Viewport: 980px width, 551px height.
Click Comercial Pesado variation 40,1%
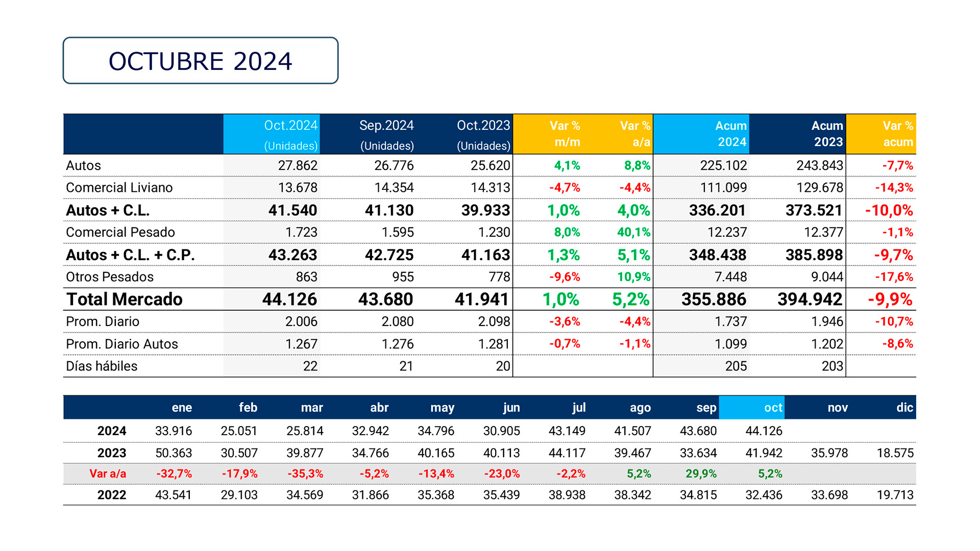tap(634, 232)
